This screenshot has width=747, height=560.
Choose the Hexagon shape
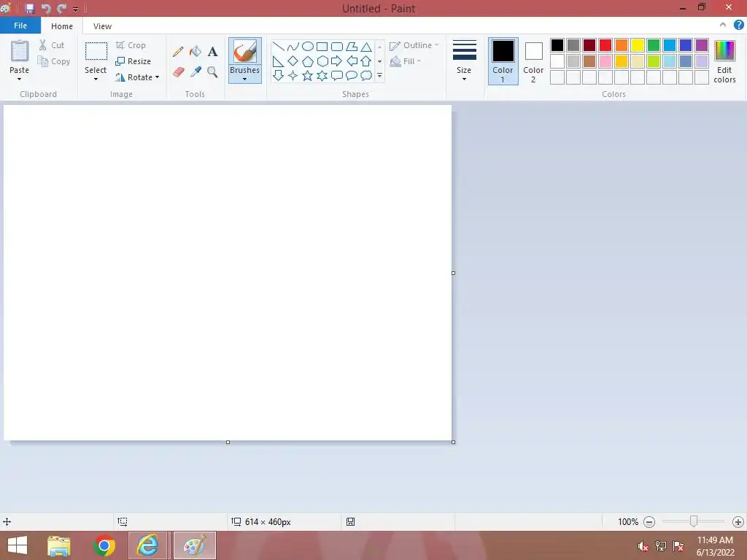click(x=322, y=61)
